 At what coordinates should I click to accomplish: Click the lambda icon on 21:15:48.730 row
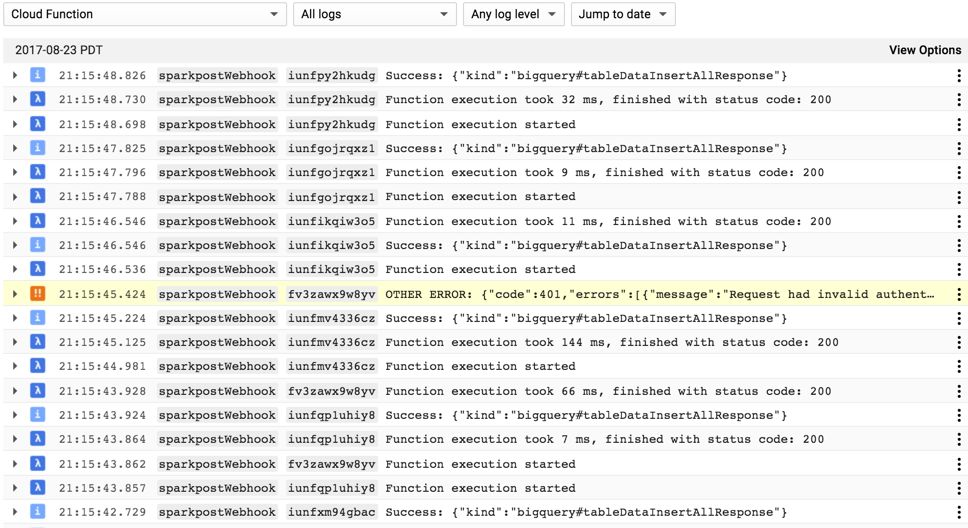coord(38,99)
